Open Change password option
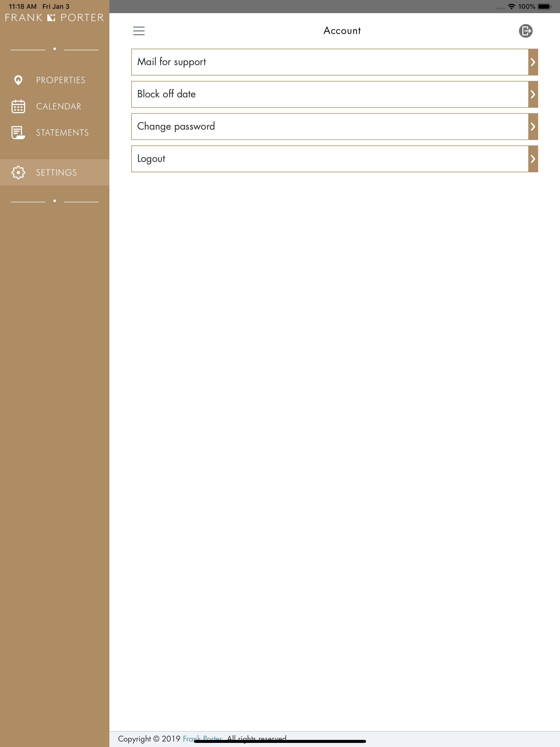The height and width of the screenshot is (747, 560). click(334, 127)
